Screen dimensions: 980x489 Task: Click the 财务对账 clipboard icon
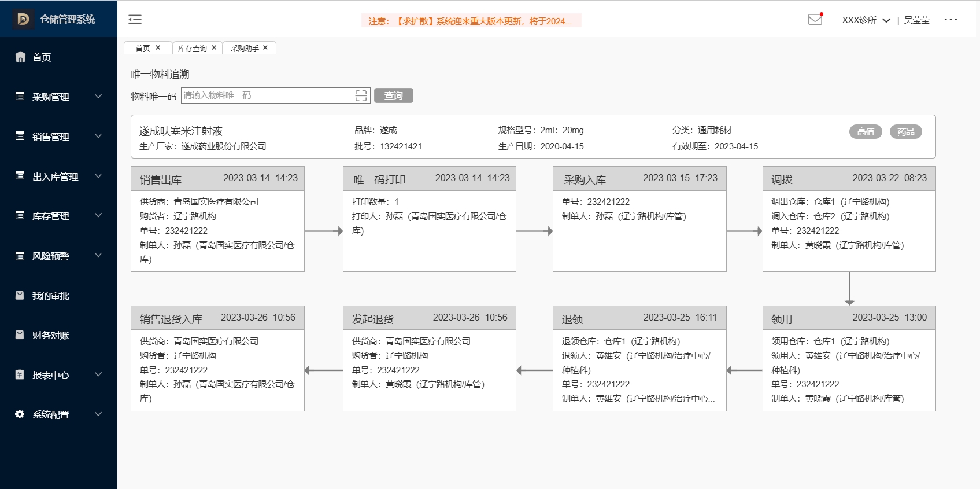point(20,334)
